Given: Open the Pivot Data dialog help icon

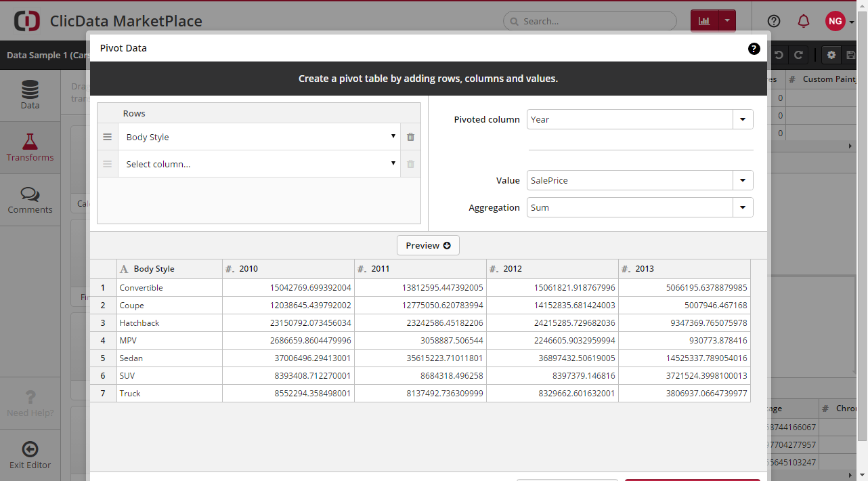Looking at the screenshot, I should click(754, 49).
